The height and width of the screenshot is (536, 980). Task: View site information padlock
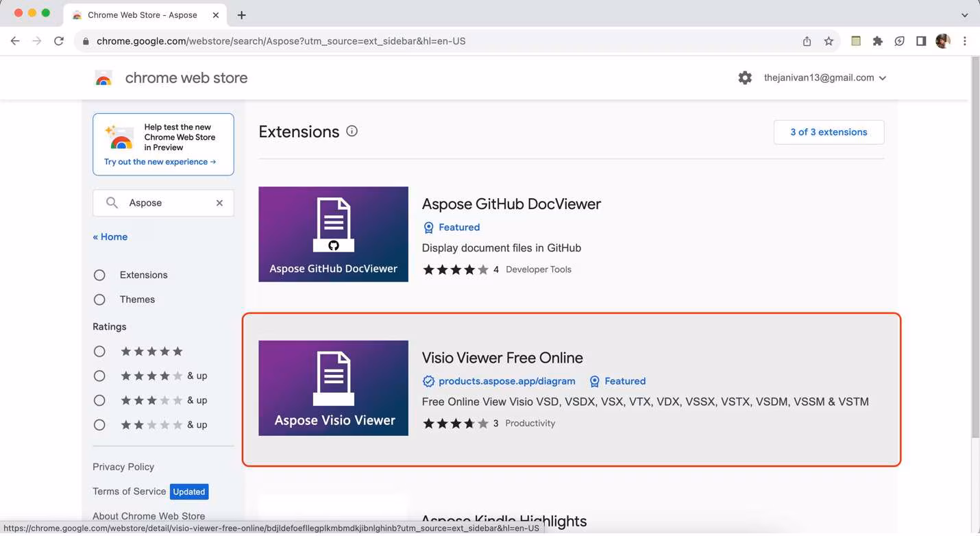click(x=86, y=41)
